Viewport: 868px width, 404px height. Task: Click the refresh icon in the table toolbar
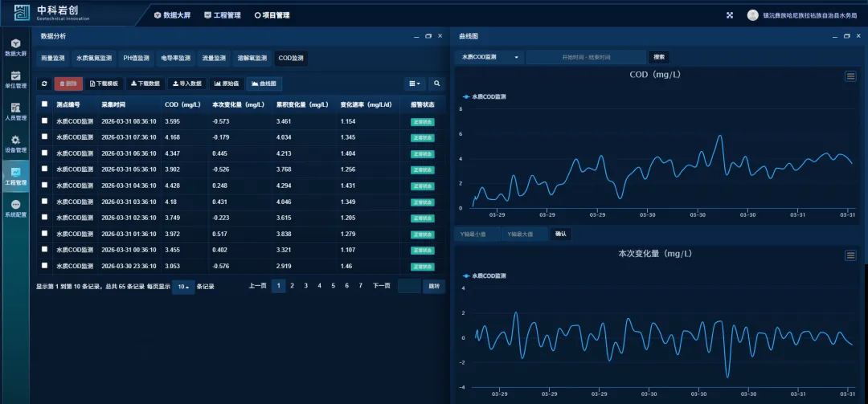pyautogui.click(x=44, y=84)
